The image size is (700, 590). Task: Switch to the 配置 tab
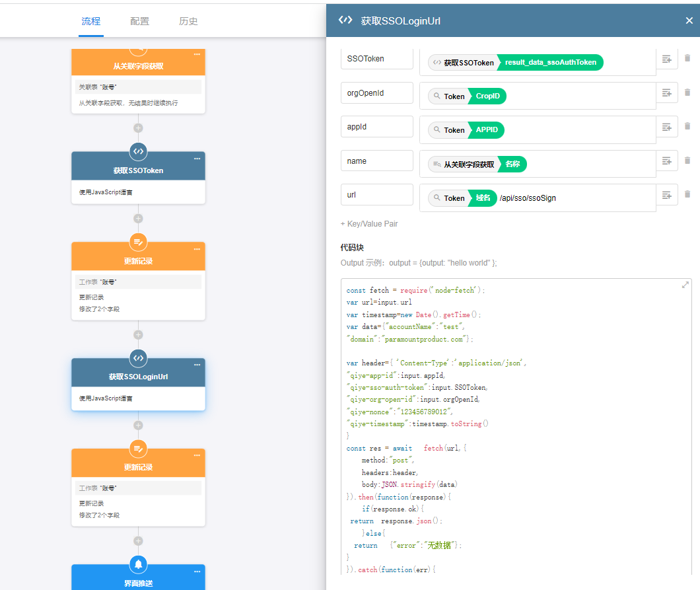[x=139, y=21]
